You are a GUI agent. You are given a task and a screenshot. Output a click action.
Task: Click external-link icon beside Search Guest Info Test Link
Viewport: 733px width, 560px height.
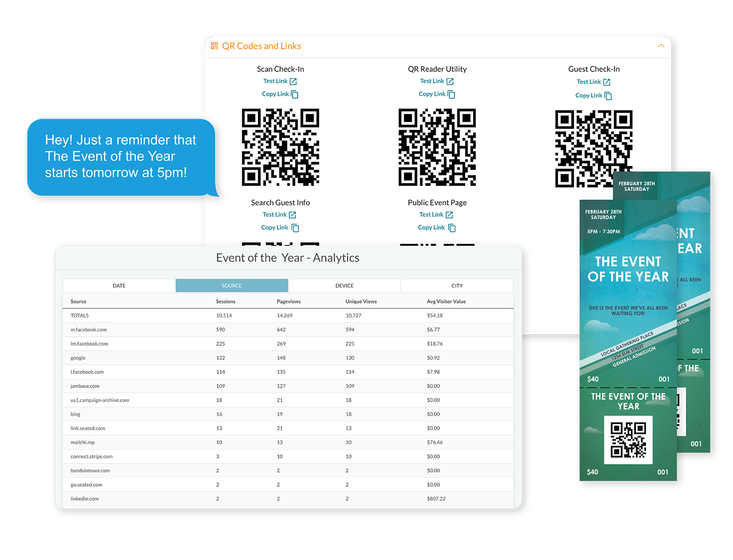292,215
